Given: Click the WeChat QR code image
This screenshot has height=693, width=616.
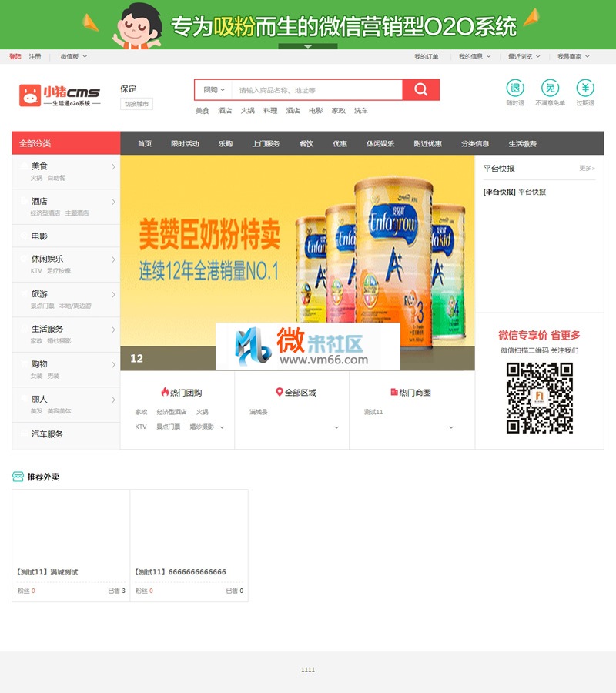Looking at the screenshot, I should tap(540, 398).
